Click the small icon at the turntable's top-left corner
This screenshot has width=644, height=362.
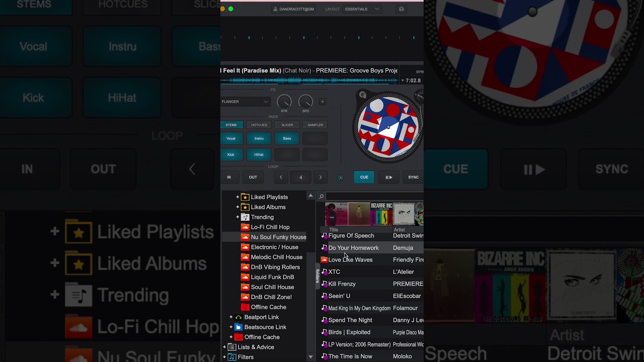(x=363, y=95)
